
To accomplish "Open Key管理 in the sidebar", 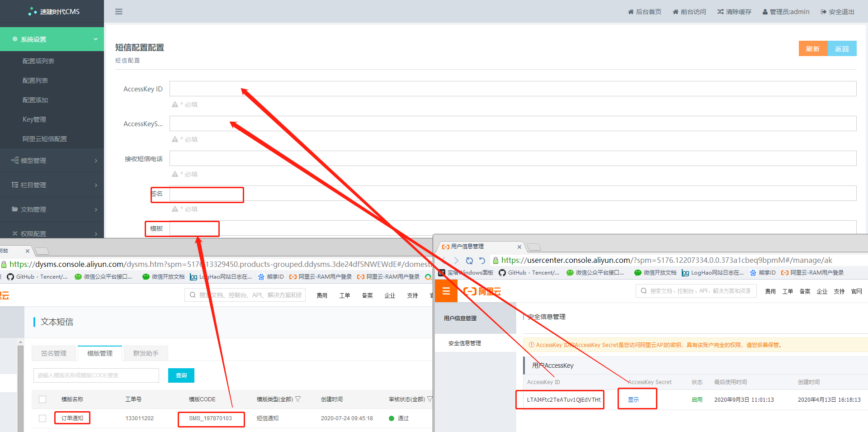I will pyautogui.click(x=34, y=119).
